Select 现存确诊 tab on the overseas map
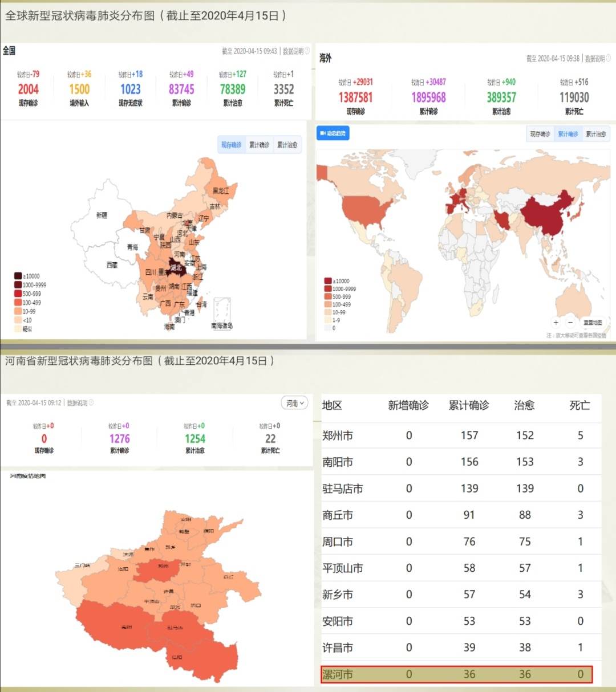This screenshot has width=616, height=692. (540, 134)
